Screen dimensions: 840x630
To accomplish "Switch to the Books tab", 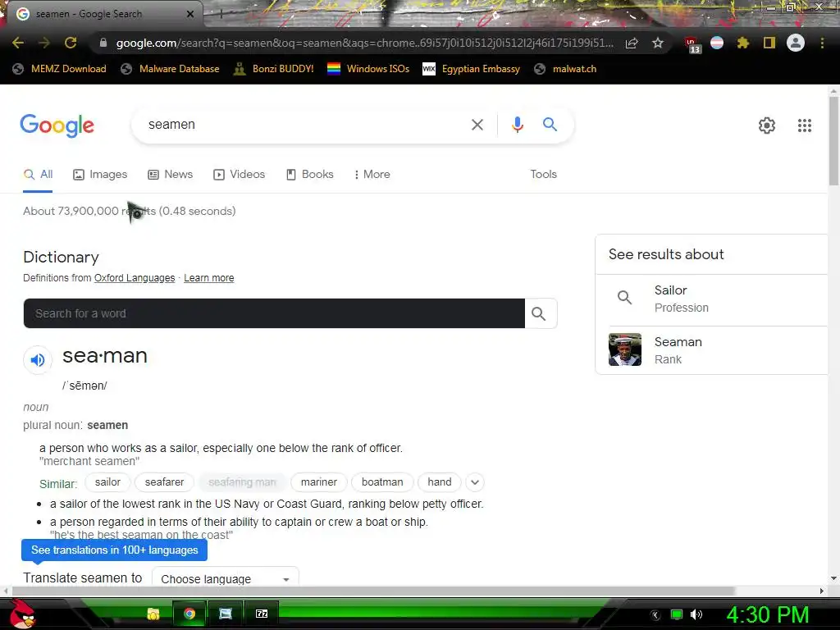I will 309,174.
